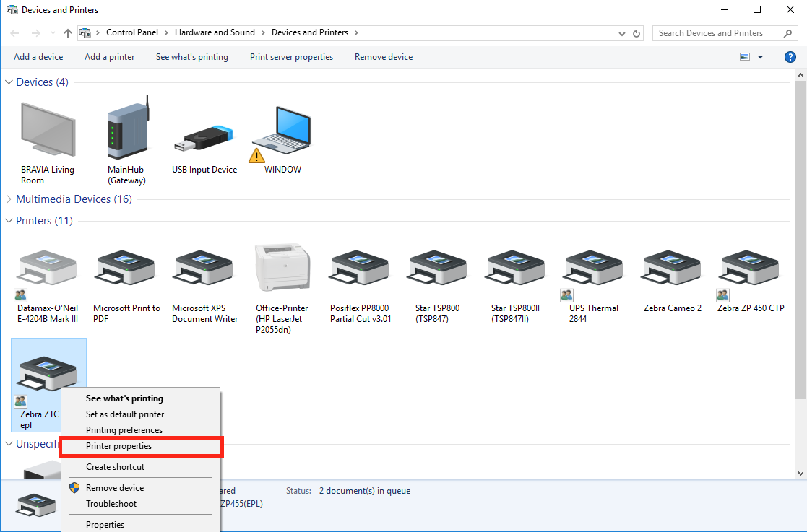Open the recent locations dropdown arrow
807x532 pixels.
pyautogui.click(x=53, y=33)
